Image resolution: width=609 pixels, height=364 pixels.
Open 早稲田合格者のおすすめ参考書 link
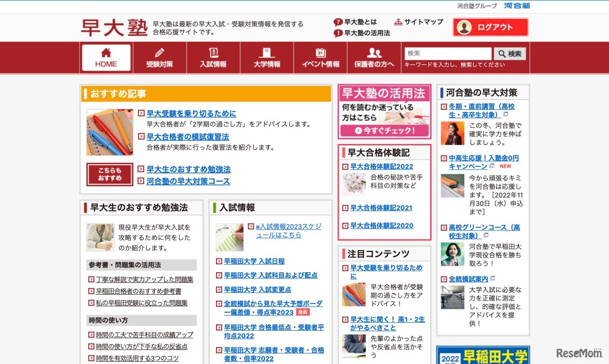[x=138, y=291]
